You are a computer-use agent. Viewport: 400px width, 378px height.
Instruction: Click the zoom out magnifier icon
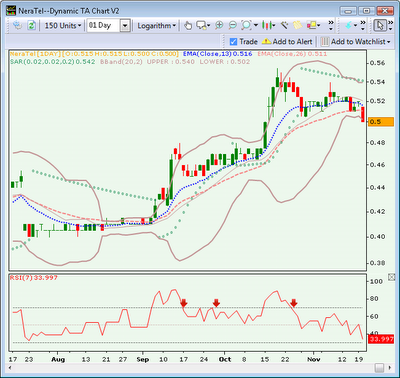pos(233,25)
